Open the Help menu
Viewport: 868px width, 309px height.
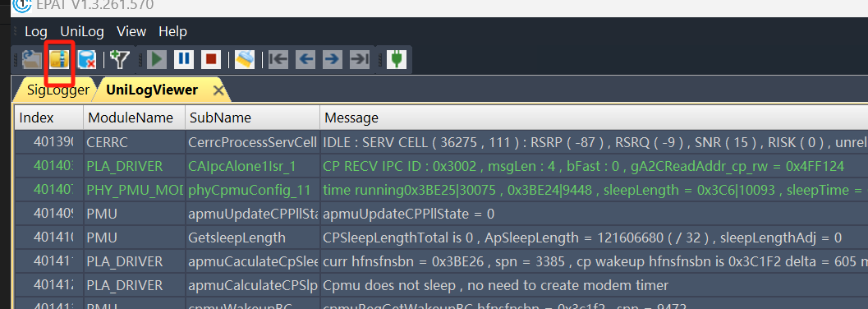click(172, 31)
